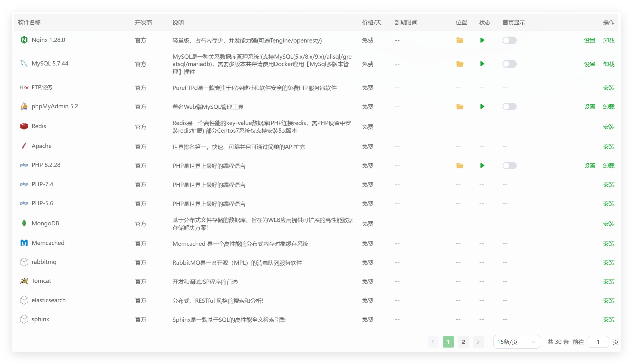Click the sphinx box icon
Screen dimensions: 633x364
[24, 319]
